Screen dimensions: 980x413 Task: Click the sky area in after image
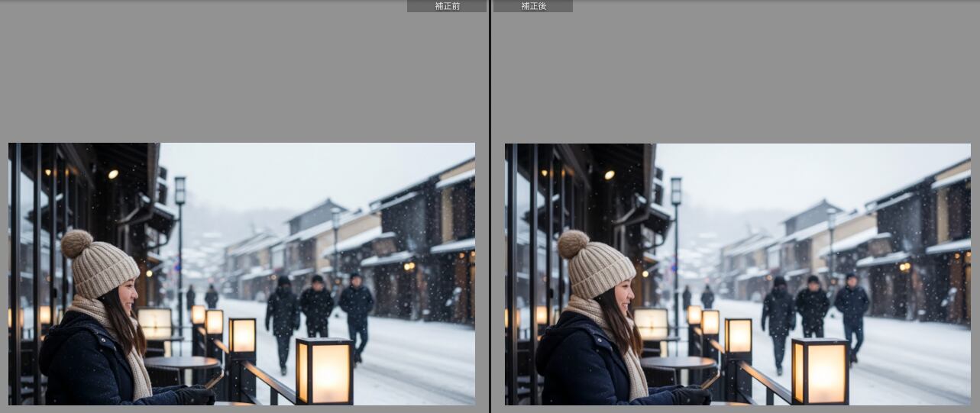(802, 172)
